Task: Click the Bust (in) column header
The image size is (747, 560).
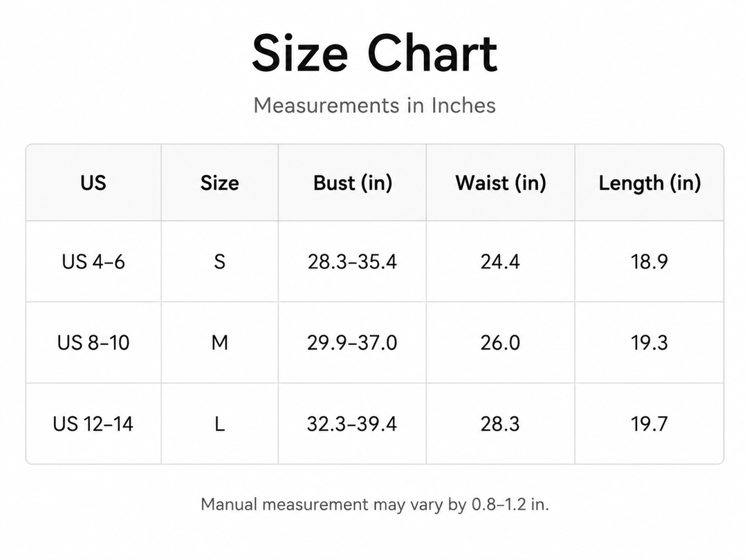Action: [353, 183]
